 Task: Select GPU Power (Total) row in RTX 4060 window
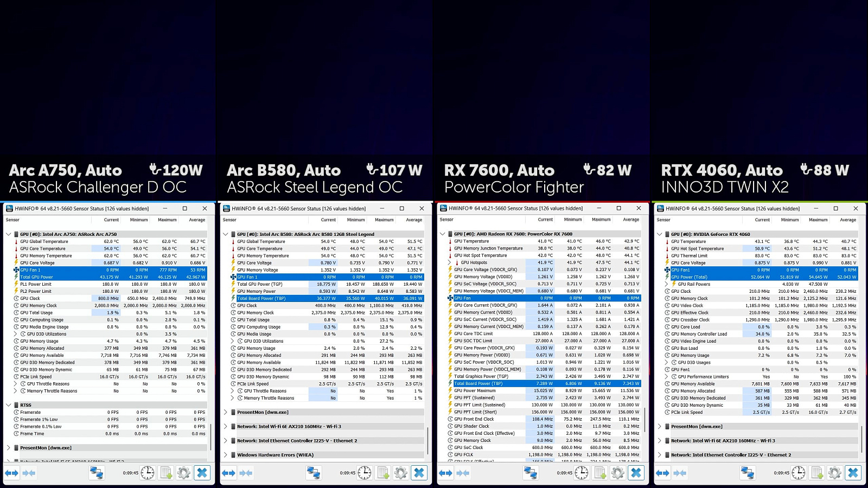pos(761,277)
